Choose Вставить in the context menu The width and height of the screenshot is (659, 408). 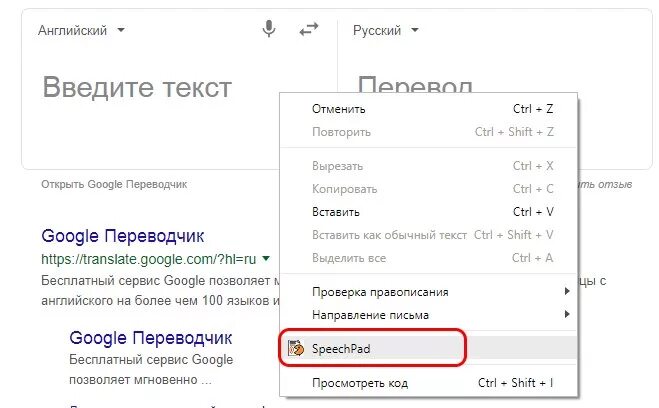click(429, 212)
